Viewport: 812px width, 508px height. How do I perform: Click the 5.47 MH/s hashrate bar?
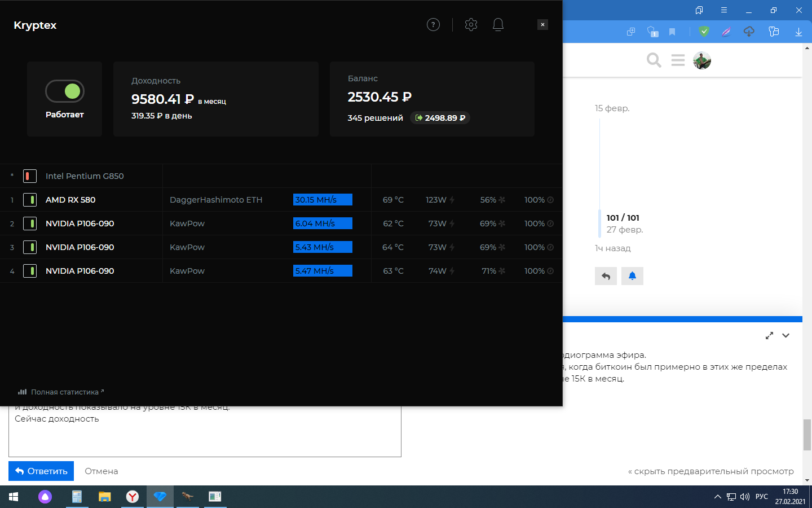323,271
